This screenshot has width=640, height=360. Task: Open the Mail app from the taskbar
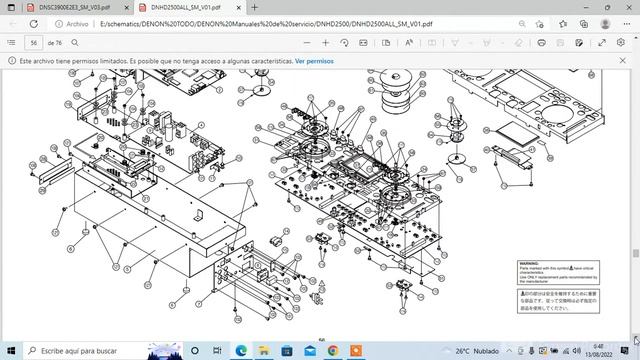click(310, 351)
